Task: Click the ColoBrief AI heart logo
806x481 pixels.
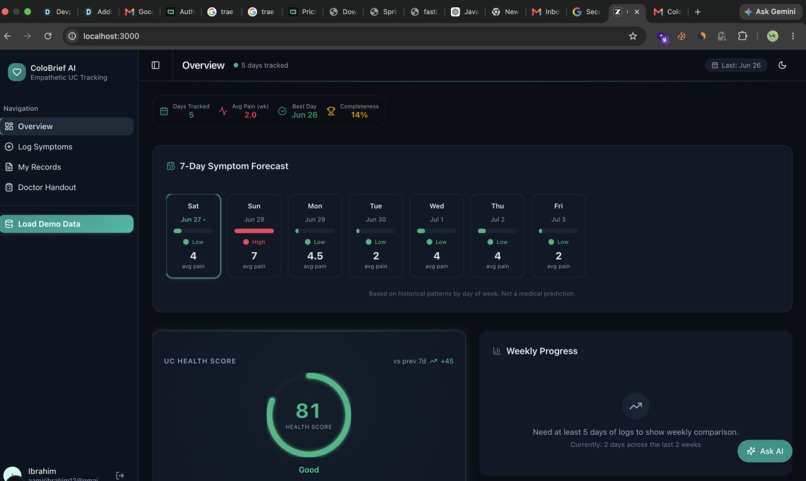Action: click(16, 72)
